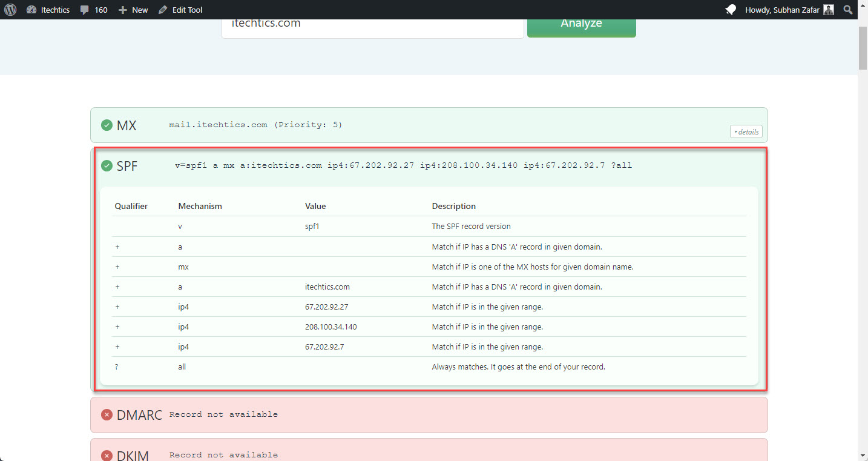The image size is (868, 461).
Task: Select the 208.100.34.140 value cell
Action: click(x=331, y=327)
